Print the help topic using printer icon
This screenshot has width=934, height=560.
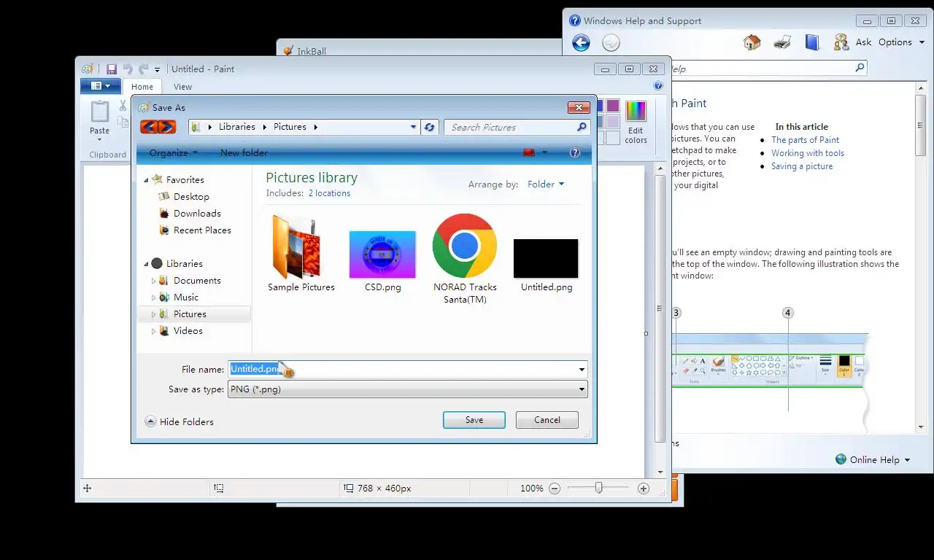[x=782, y=42]
